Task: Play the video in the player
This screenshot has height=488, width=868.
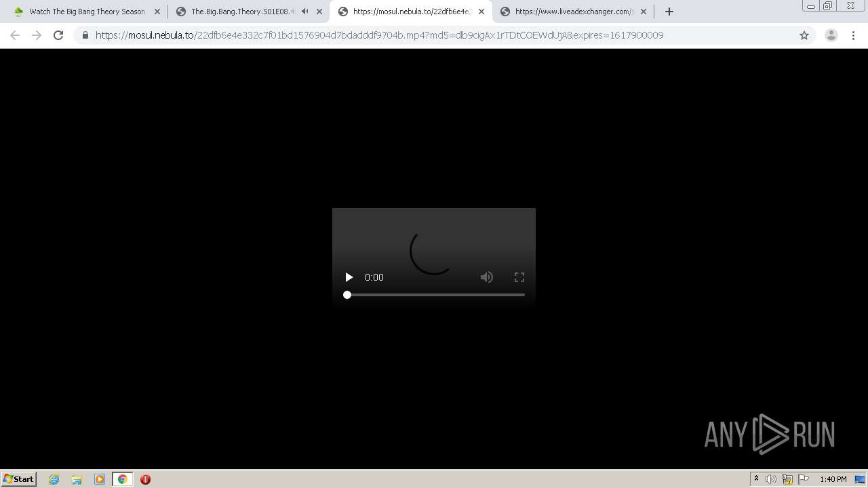Action: tap(349, 277)
